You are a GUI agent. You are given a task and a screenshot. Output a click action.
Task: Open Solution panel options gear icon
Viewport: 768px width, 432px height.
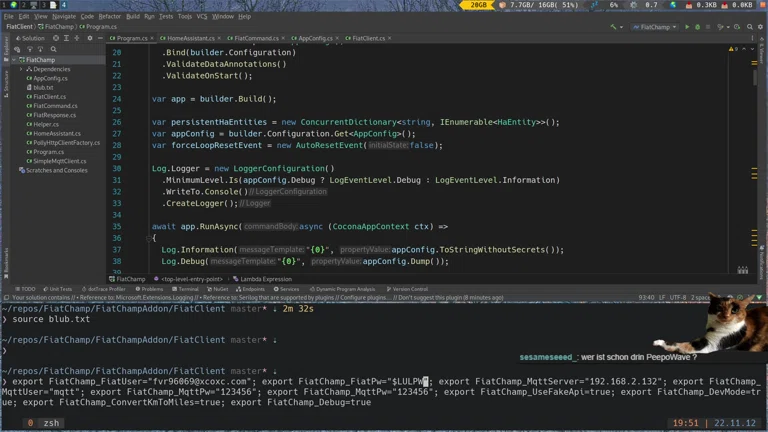(x=89, y=38)
